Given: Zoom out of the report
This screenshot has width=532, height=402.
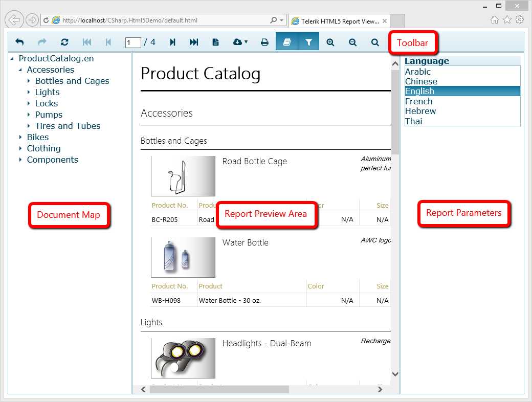Looking at the screenshot, I should [x=352, y=42].
